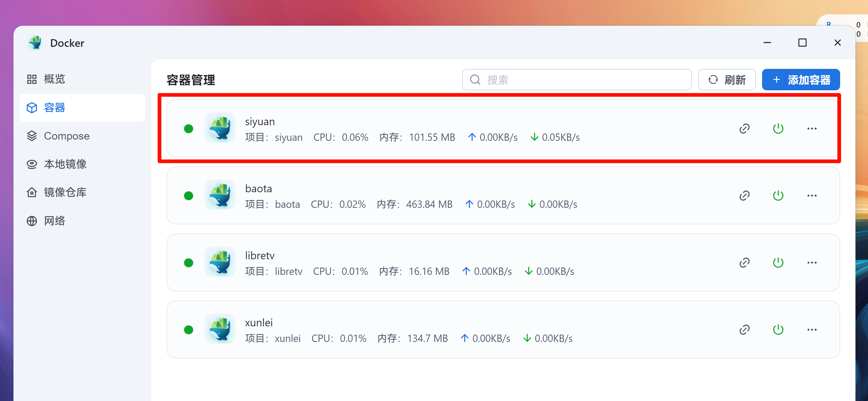Open 网络 network page
The height and width of the screenshot is (401, 868).
click(x=82, y=221)
